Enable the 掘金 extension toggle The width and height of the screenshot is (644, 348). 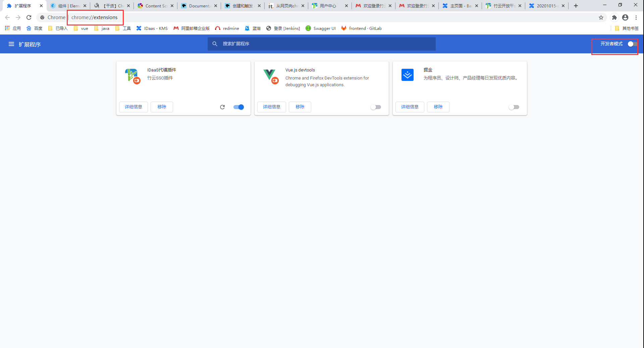[514, 107]
